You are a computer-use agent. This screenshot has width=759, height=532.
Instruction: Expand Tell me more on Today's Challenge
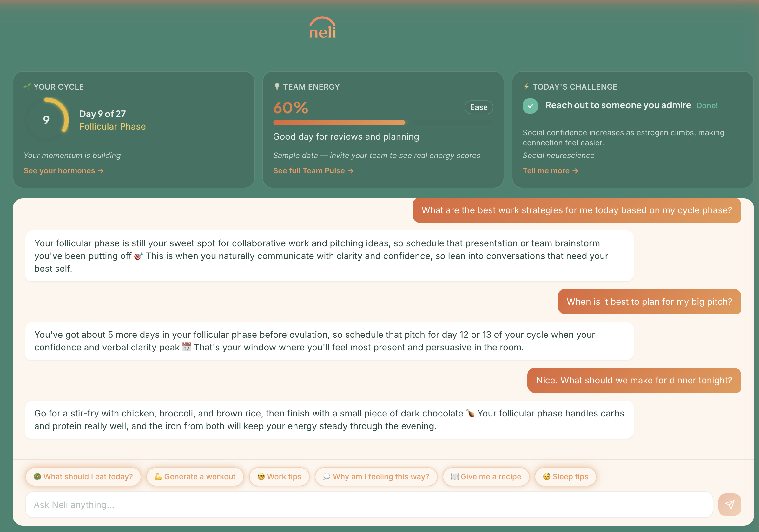point(550,170)
